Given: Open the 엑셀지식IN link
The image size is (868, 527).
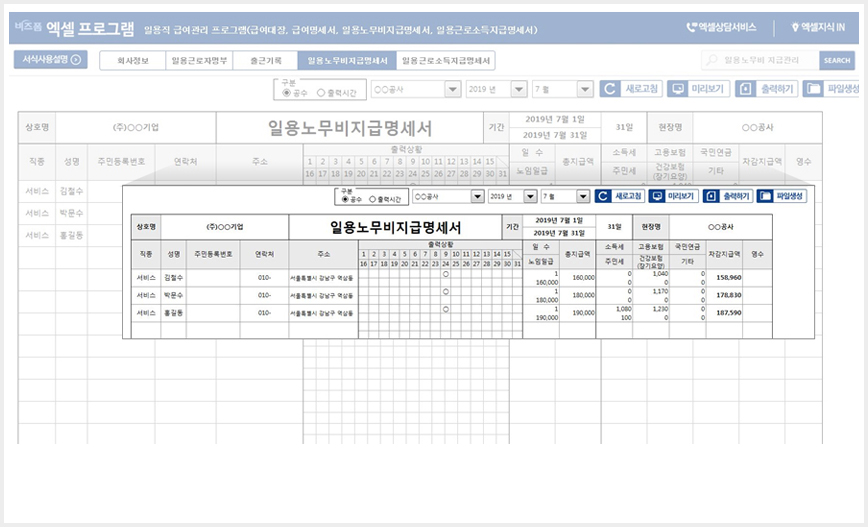Looking at the screenshot, I should click(818, 27).
